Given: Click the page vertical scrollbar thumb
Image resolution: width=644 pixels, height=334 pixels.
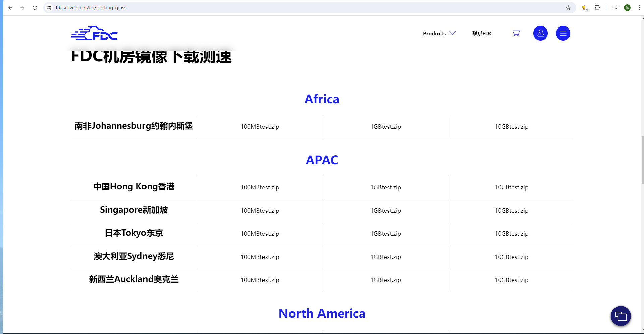Looking at the screenshot, I should click(642, 160).
